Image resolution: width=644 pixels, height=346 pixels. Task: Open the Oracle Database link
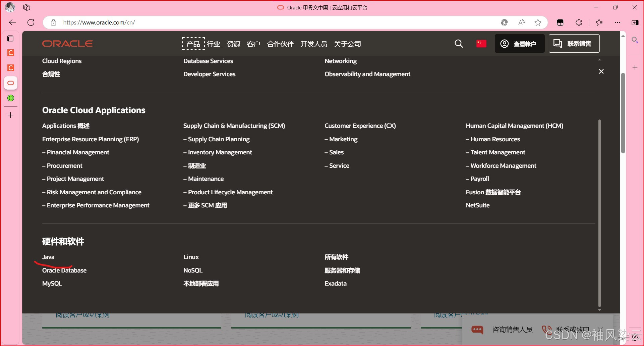coord(64,270)
